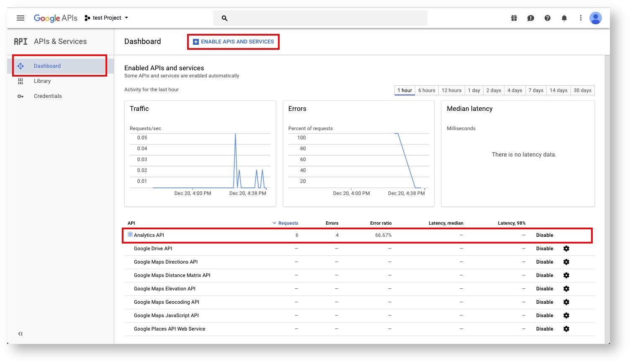Open the help question mark icon

(547, 18)
